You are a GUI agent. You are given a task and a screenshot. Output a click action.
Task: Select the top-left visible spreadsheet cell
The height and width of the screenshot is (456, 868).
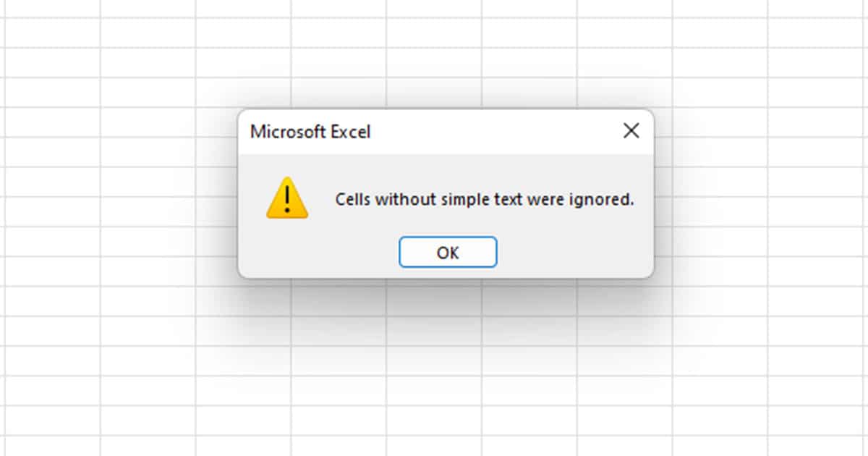pyautogui.click(x=52, y=9)
